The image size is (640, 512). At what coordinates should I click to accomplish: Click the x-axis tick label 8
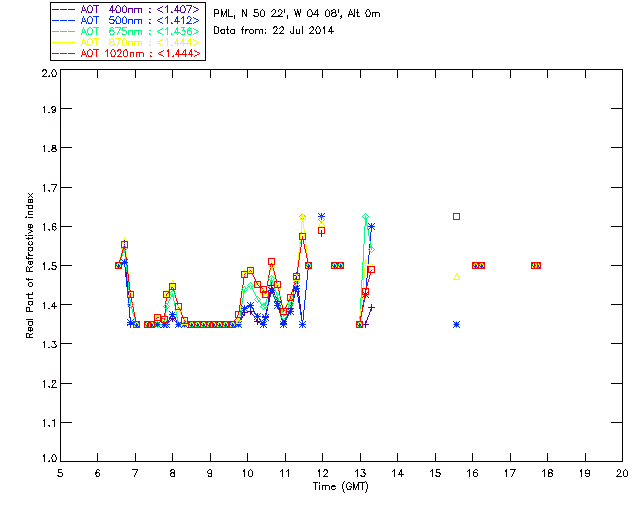pyautogui.click(x=173, y=473)
